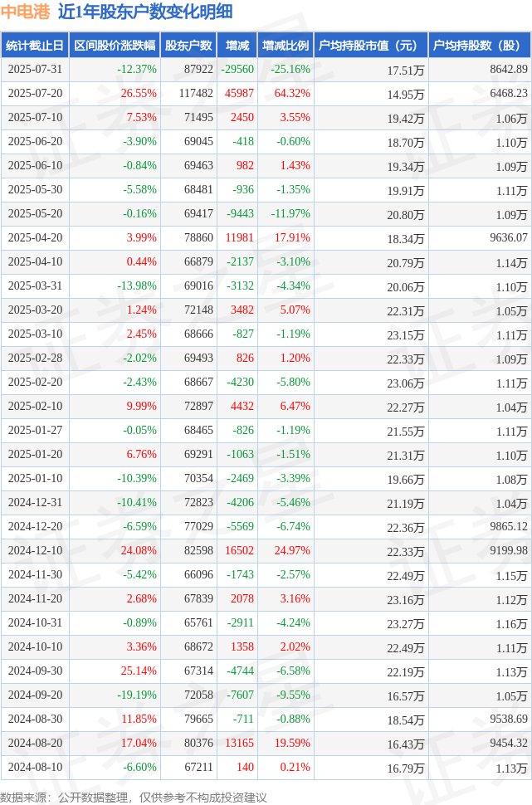Click the 9865.12 average shares cell
The height and width of the screenshot is (805, 532).
509,526
